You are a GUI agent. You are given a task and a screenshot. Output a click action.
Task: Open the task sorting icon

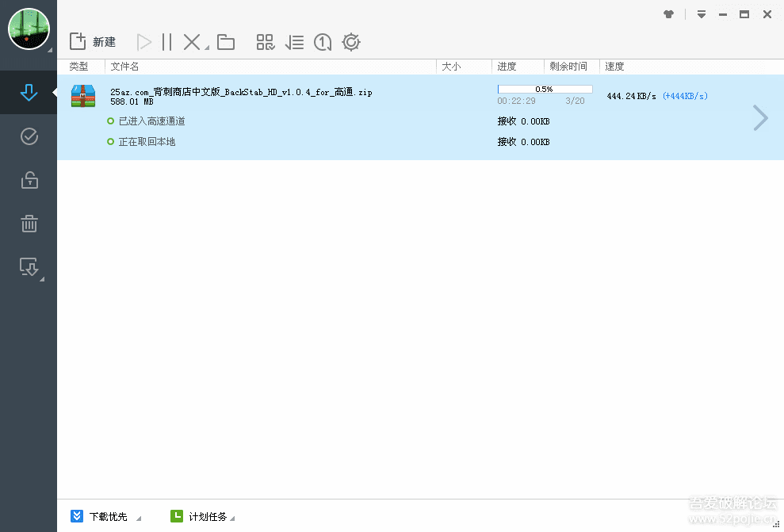coord(294,41)
